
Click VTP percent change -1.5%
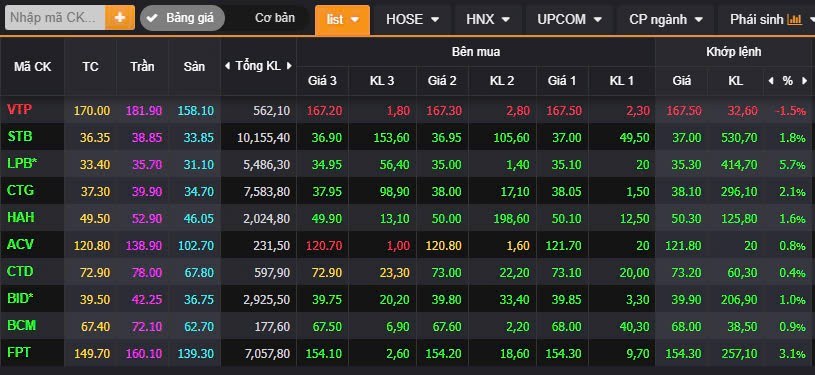[x=791, y=111]
